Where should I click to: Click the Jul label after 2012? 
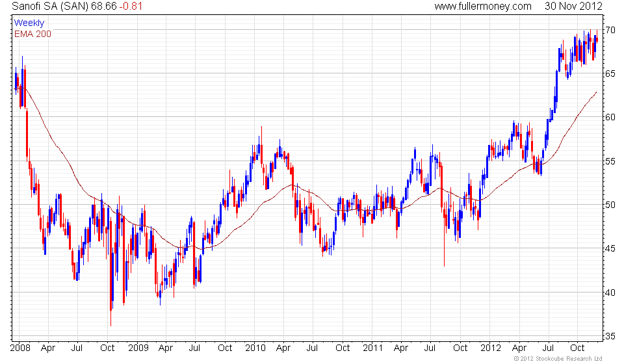[x=548, y=348]
